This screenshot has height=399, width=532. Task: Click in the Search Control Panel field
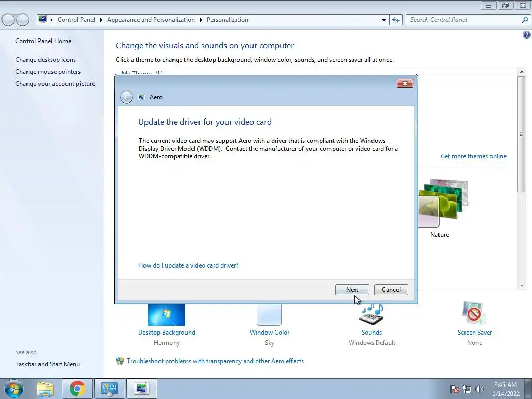[x=464, y=20]
